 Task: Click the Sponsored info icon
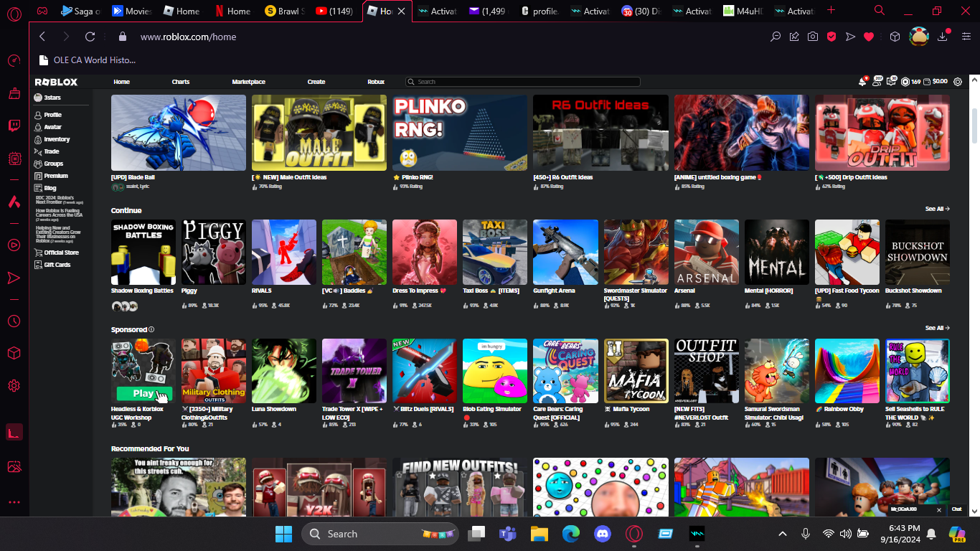pos(151,330)
